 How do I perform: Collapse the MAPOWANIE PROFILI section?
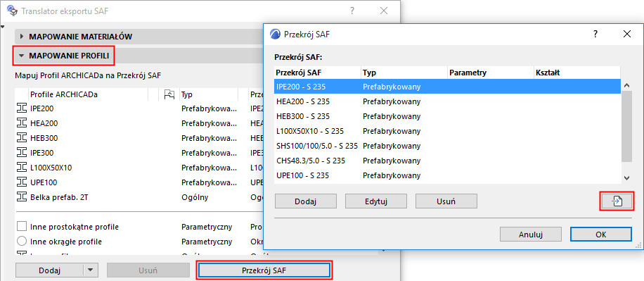(x=22, y=56)
